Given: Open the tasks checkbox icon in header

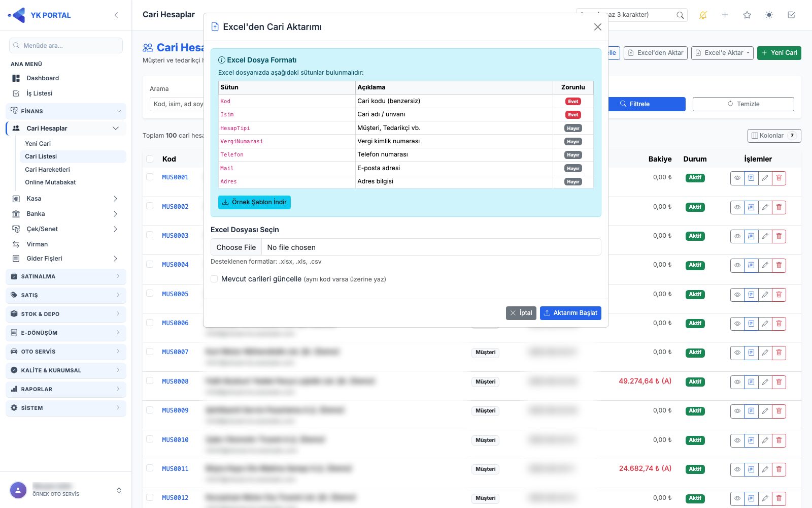Looking at the screenshot, I should tap(791, 15).
